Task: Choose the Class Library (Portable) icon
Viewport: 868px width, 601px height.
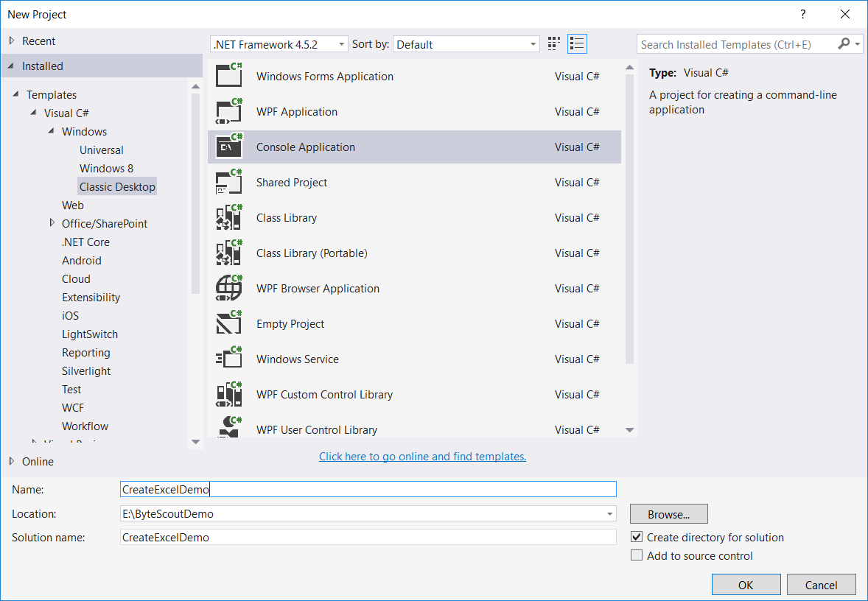Action: click(x=229, y=253)
